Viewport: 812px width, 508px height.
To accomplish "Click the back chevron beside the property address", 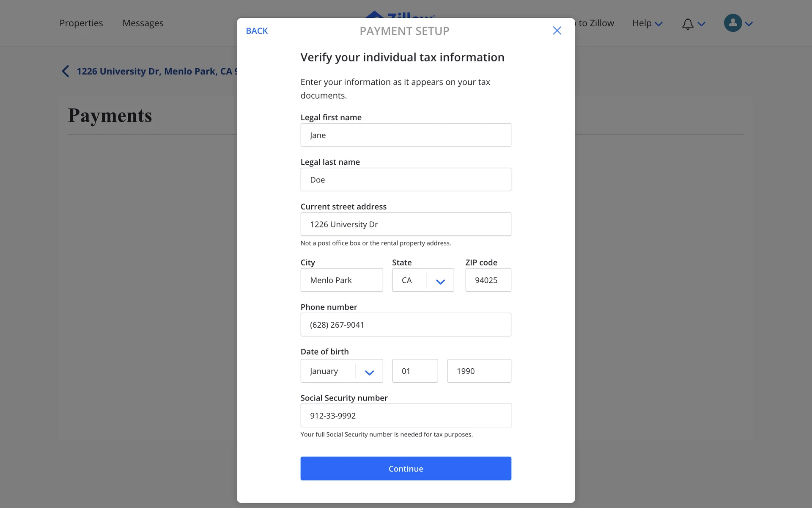I will pyautogui.click(x=66, y=71).
